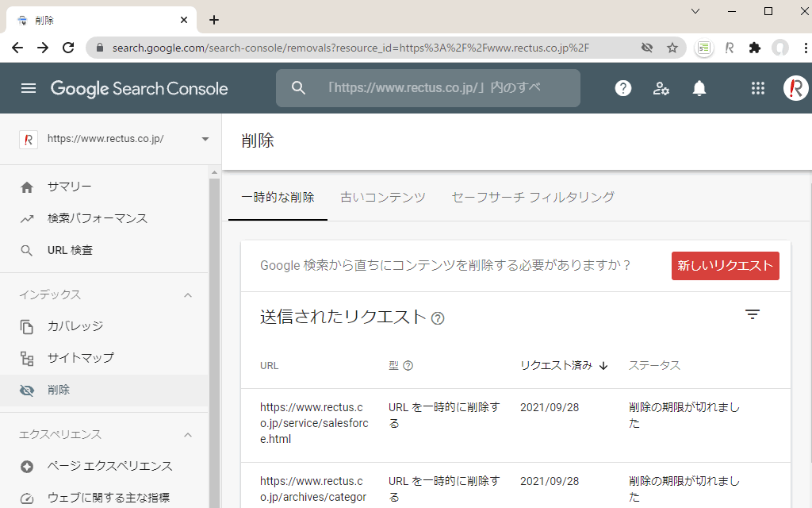This screenshot has width=812, height=508.
Task: Click the R extension icon in toolbar
Action: point(730,48)
